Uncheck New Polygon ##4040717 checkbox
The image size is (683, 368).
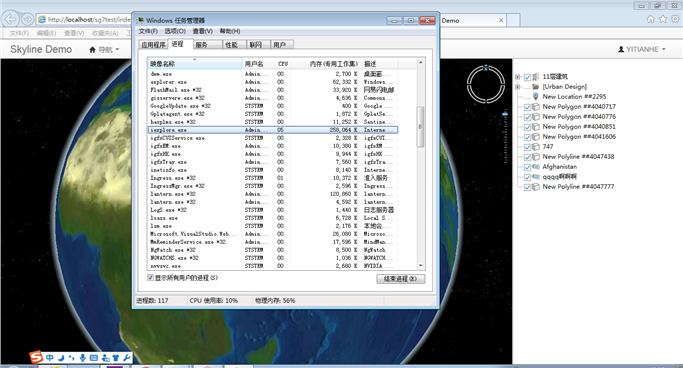coord(527,107)
